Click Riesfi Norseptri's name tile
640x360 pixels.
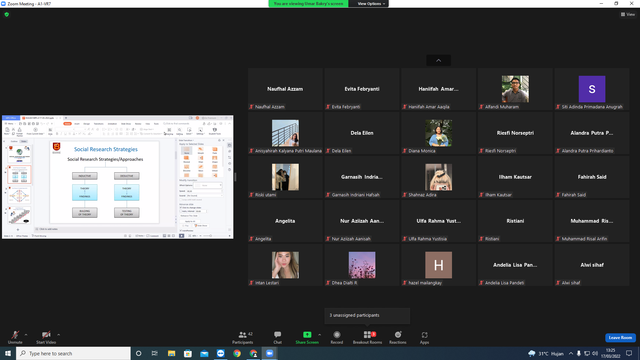pos(515,133)
